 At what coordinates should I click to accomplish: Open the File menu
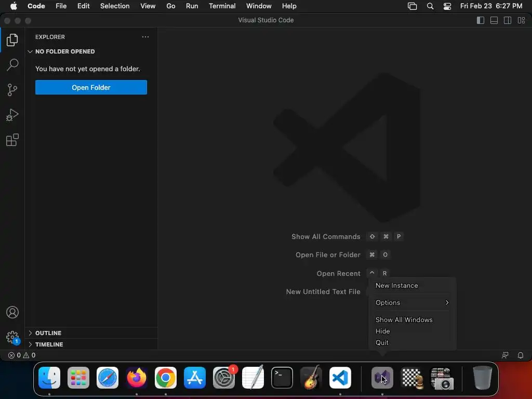click(x=61, y=6)
